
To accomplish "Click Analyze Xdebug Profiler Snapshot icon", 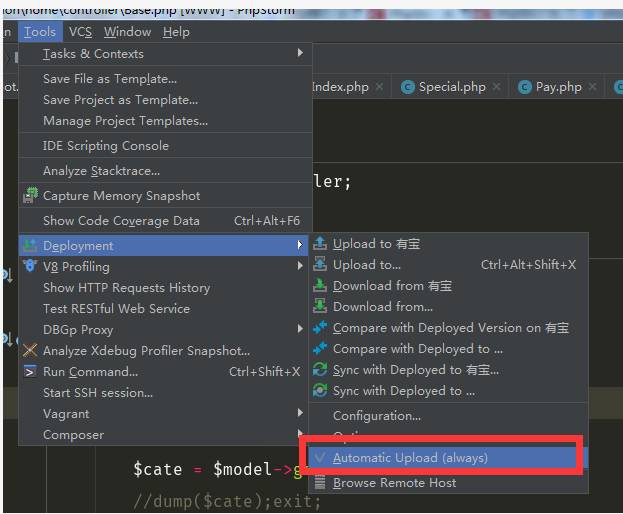I will (x=30, y=350).
